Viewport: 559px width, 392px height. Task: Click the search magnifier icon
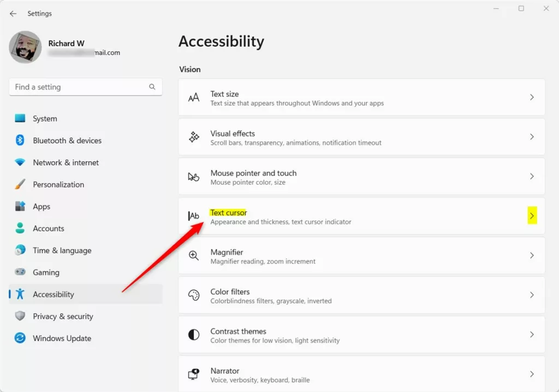coord(152,87)
